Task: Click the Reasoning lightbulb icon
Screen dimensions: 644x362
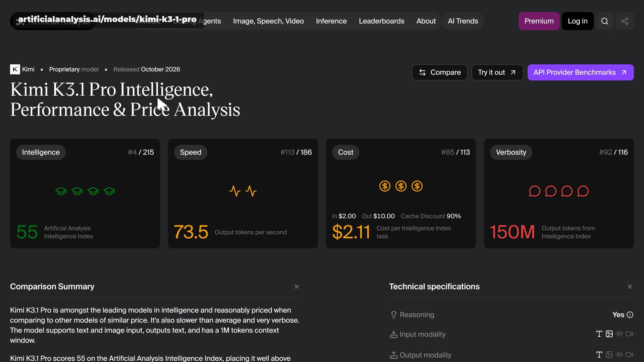Action: coord(393,315)
